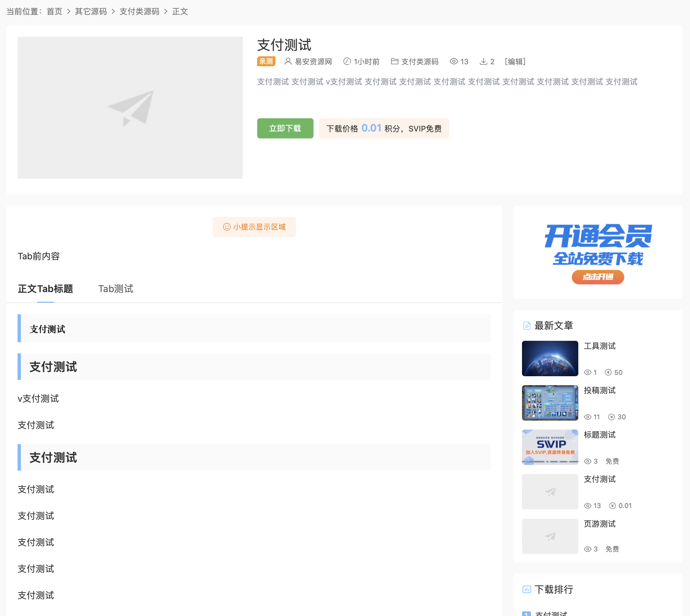690x616 pixels.
Task: Click the smiley icon in 小提示显示区域
Action: click(227, 227)
